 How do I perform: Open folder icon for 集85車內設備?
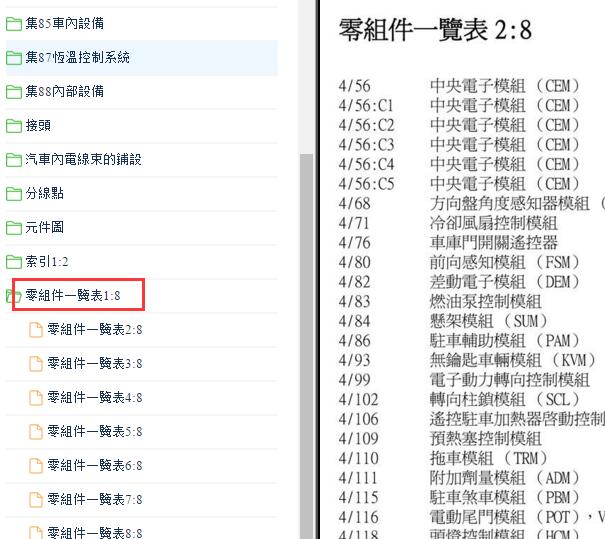14,24
